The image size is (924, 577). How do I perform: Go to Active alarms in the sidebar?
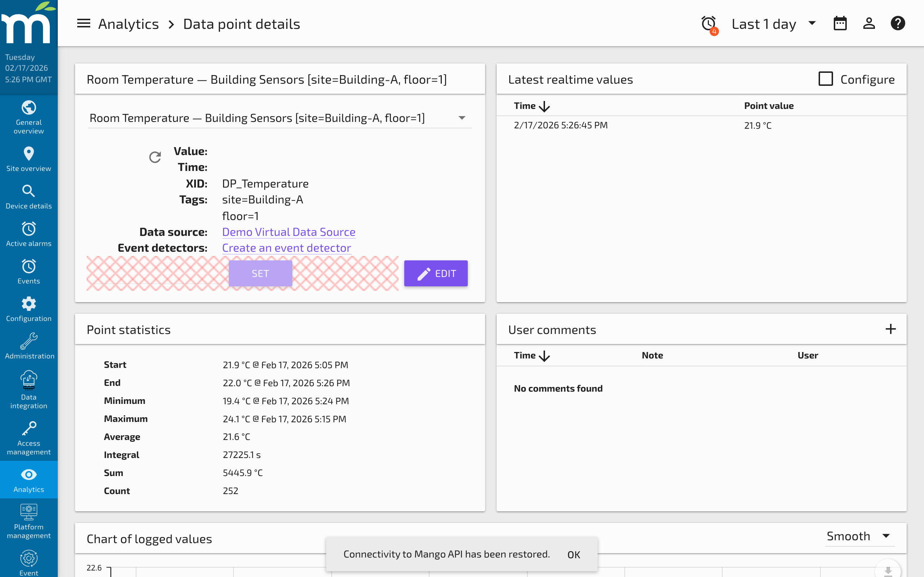click(x=29, y=234)
